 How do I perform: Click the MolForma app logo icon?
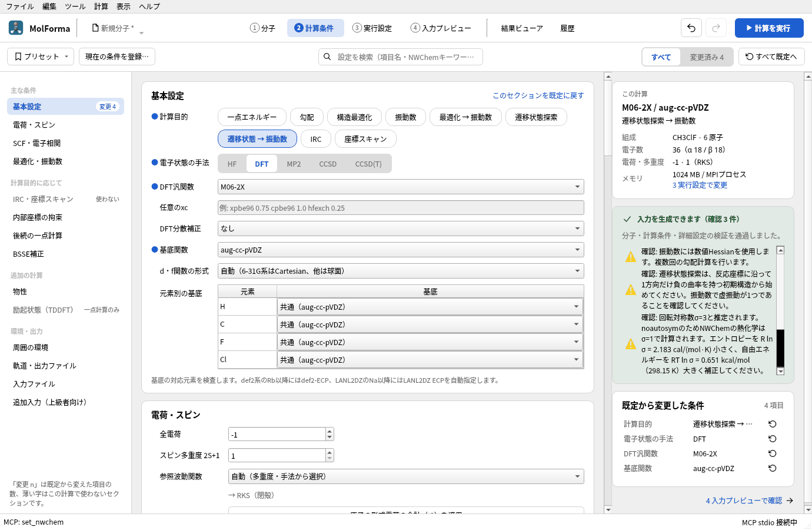(x=16, y=28)
